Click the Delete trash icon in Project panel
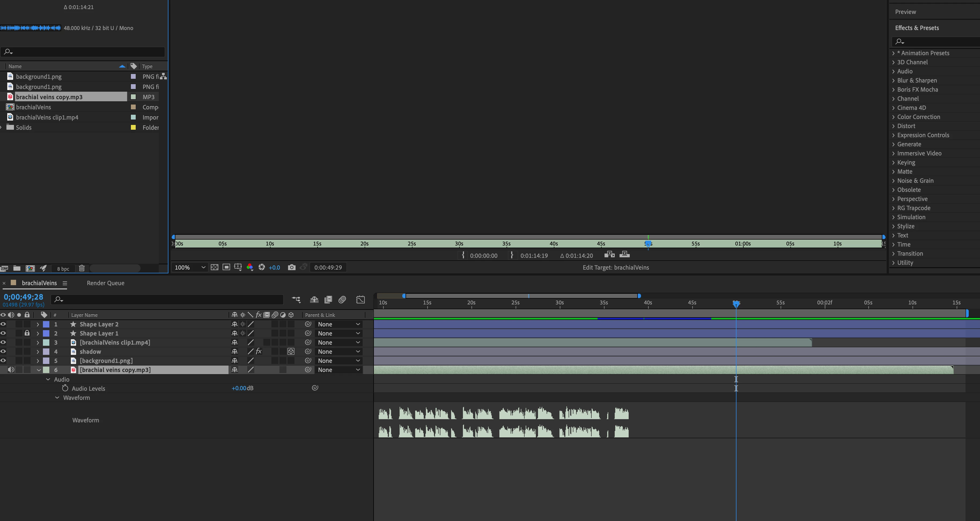The image size is (980, 521). (82, 269)
